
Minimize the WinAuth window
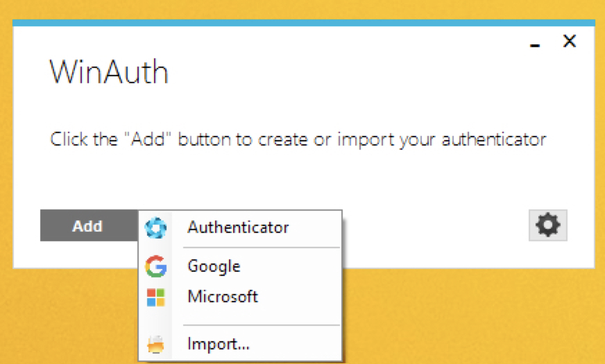click(534, 44)
